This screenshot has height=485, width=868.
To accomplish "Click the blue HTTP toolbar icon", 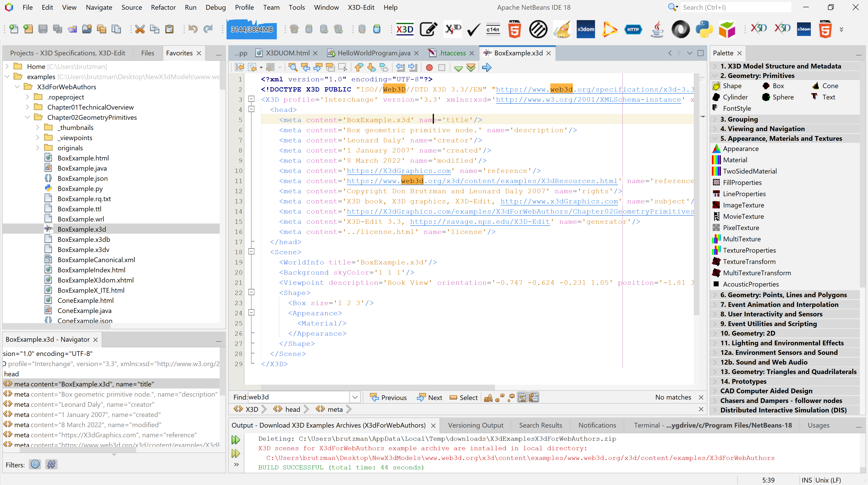I will click(x=633, y=29).
